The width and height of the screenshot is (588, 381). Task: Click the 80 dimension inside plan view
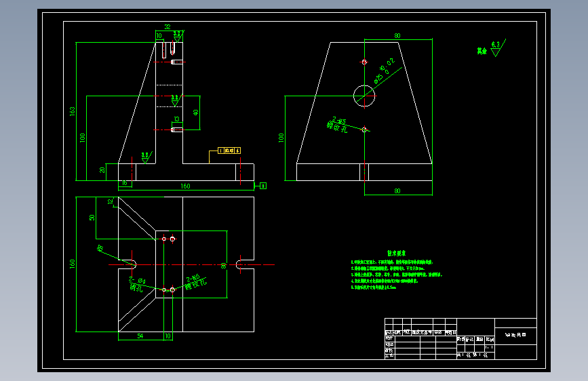point(224,266)
